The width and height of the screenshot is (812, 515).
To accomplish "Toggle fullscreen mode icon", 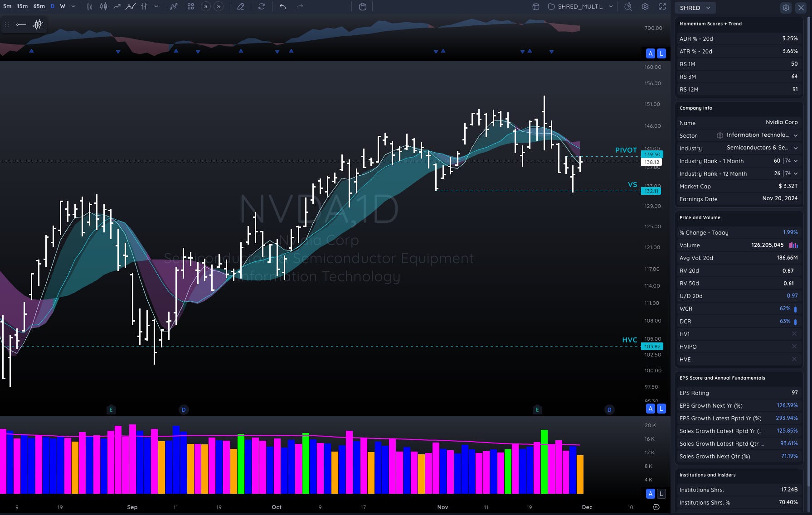I will click(x=662, y=6).
